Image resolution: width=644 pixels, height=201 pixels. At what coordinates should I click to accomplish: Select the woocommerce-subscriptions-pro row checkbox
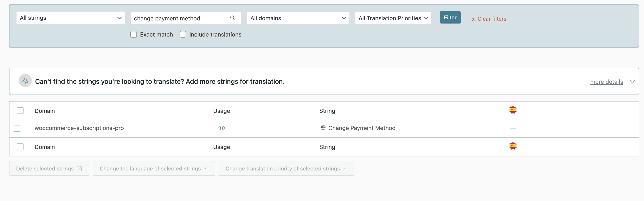(17, 128)
